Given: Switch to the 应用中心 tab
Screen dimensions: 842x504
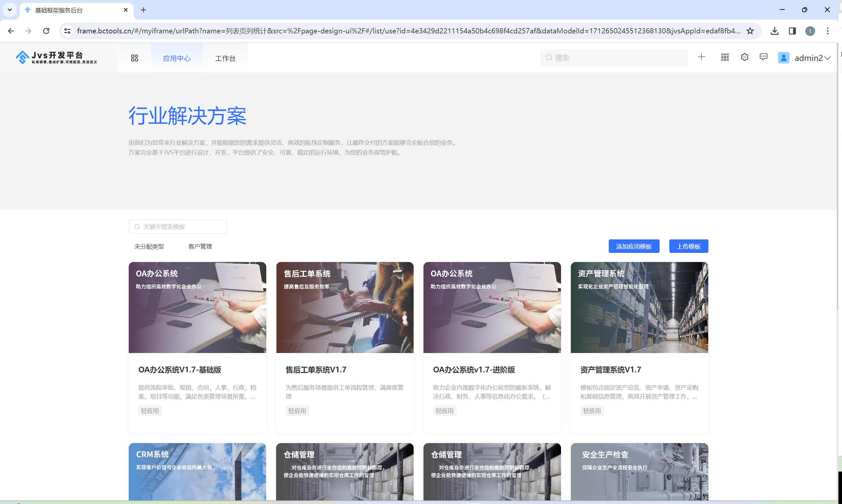Looking at the screenshot, I should coord(177,58).
